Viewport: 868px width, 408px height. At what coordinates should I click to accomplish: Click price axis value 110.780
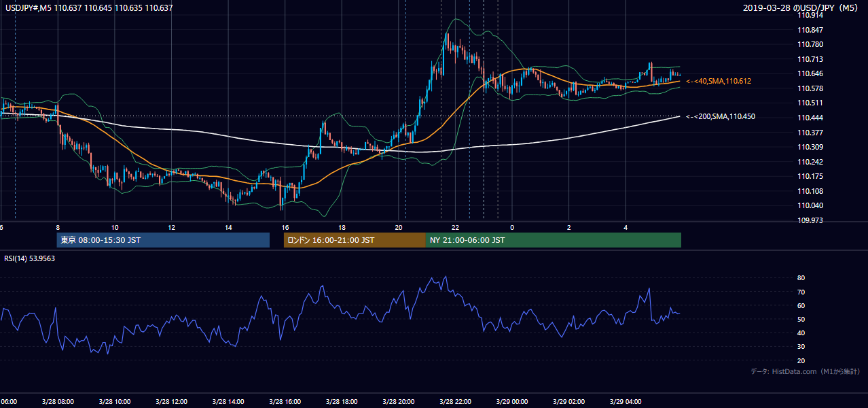coord(810,44)
